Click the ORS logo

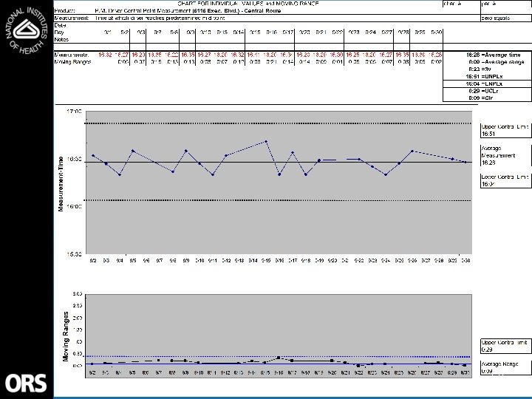click(x=26, y=383)
